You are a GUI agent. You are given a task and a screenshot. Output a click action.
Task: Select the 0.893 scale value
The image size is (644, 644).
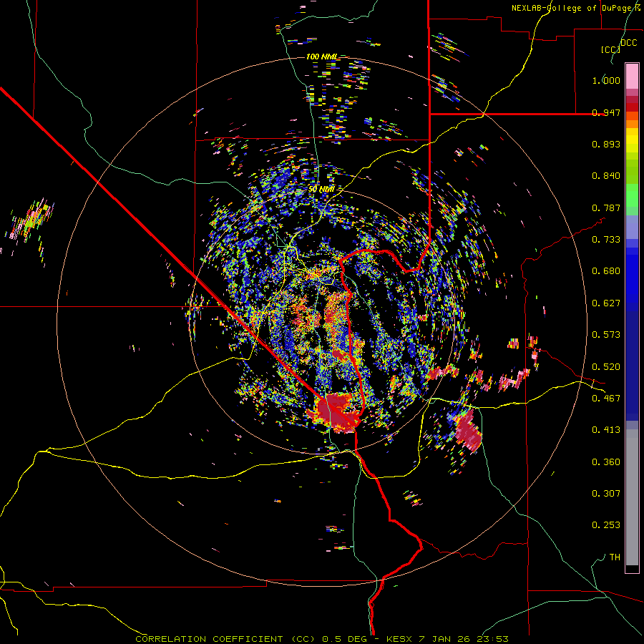coord(606,144)
